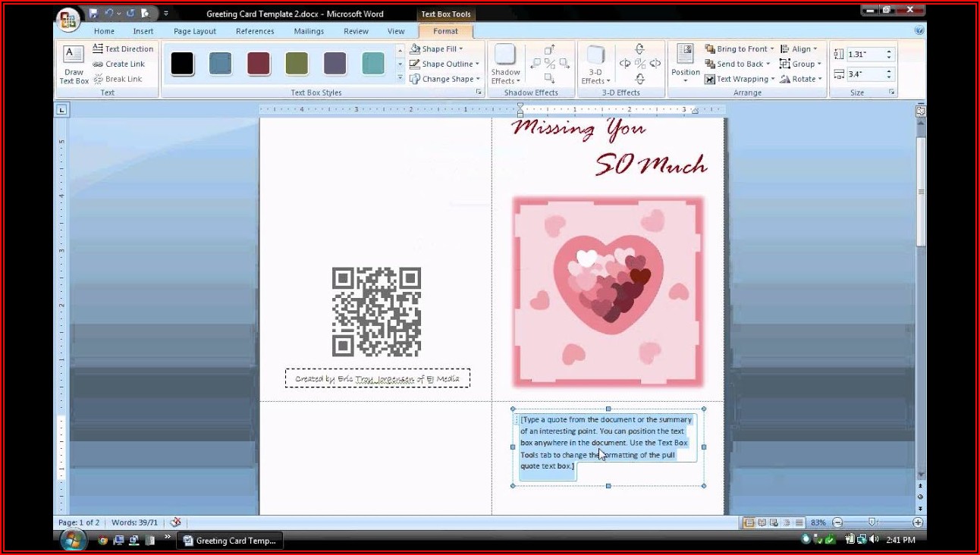Switch to Full Screen Reading view

pyautogui.click(x=762, y=522)
